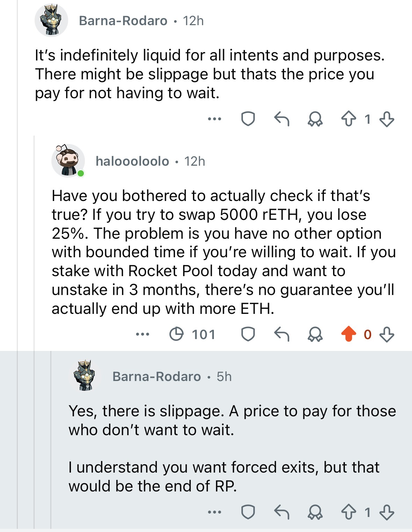412x532 pixels.
Task: Open more options for Barna-Rodaro's top comment
Action: click(x=214, y=119)
